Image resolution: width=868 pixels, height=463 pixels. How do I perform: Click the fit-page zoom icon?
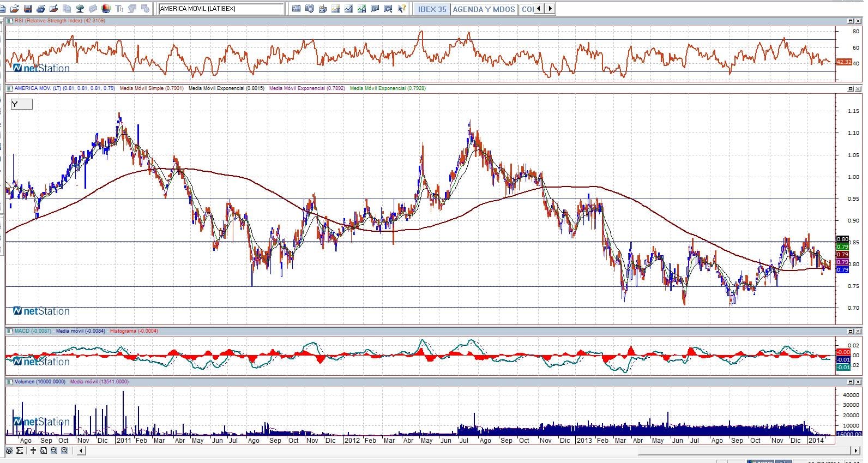coord(44,450)
